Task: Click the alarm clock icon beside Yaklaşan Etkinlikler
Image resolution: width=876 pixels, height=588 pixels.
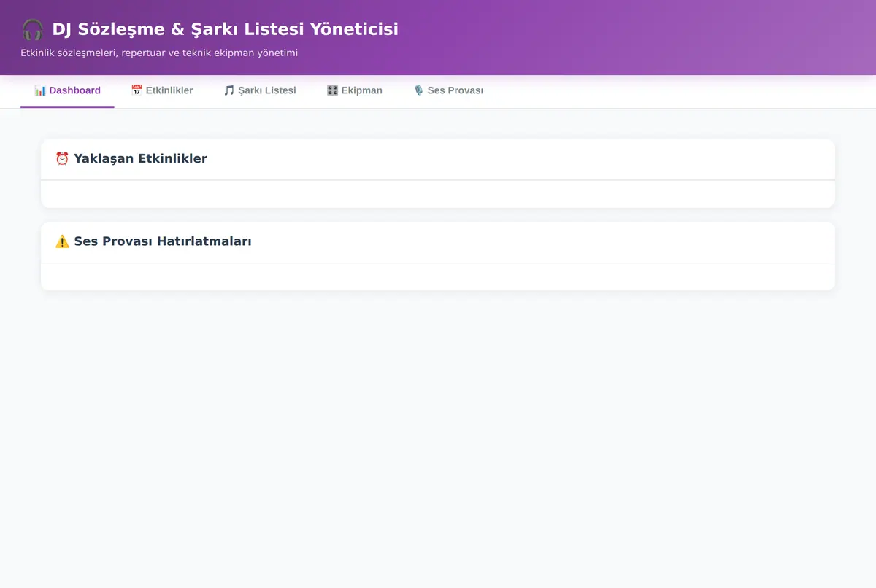Action: pos(62,158)
